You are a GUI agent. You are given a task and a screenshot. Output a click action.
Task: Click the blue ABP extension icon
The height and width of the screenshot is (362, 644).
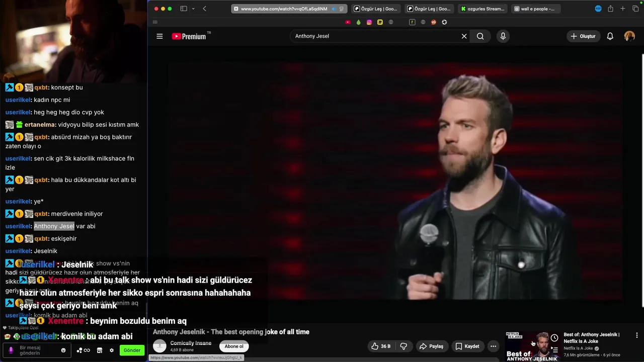[598, 9]
